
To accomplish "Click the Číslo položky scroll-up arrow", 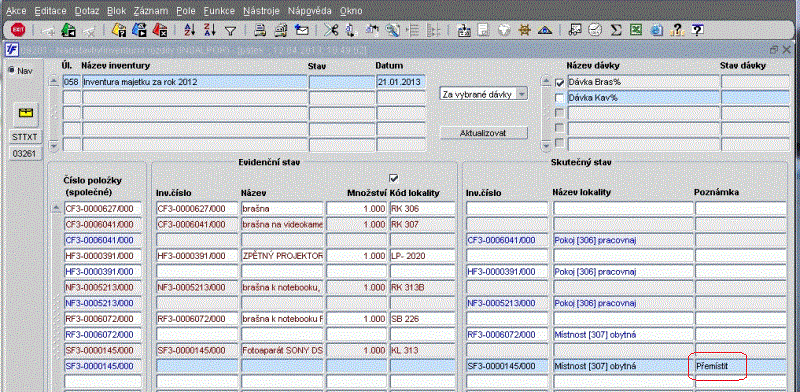I will tap(56, 208).
